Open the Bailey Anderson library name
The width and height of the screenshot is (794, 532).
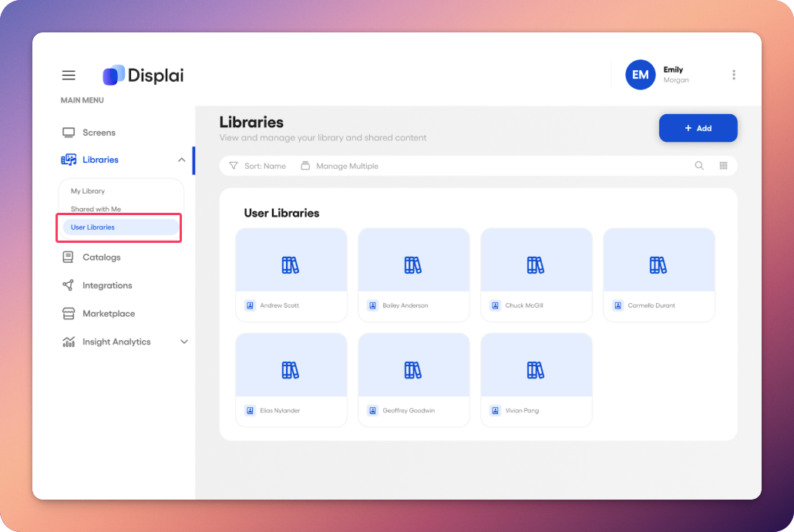(405, 305)
